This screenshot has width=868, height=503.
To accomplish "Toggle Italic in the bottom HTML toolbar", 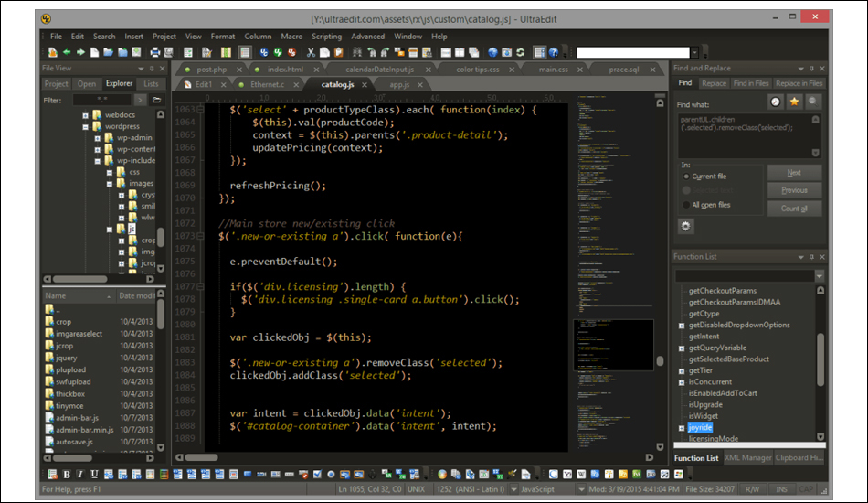I will click(80, 475).
